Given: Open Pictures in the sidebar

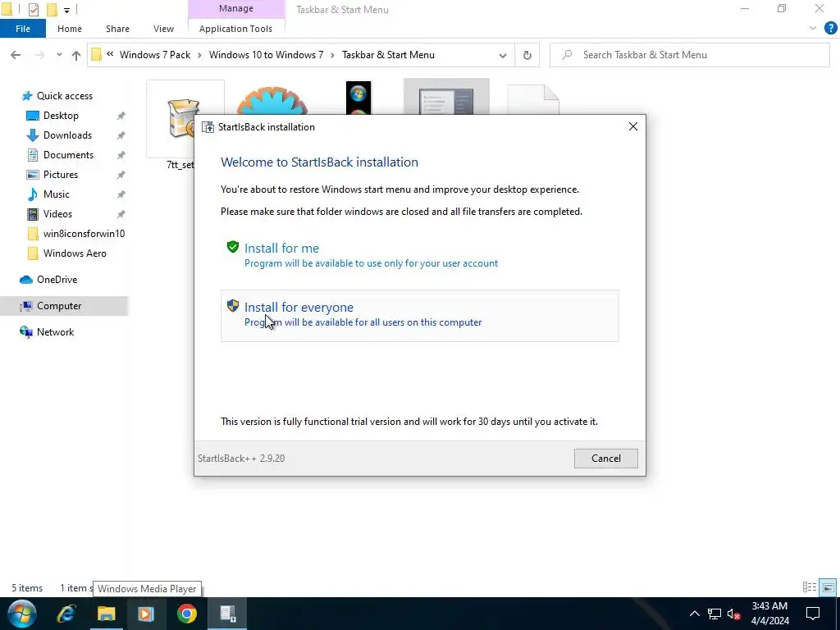Looking at the screenshot, I should (61, 175).
